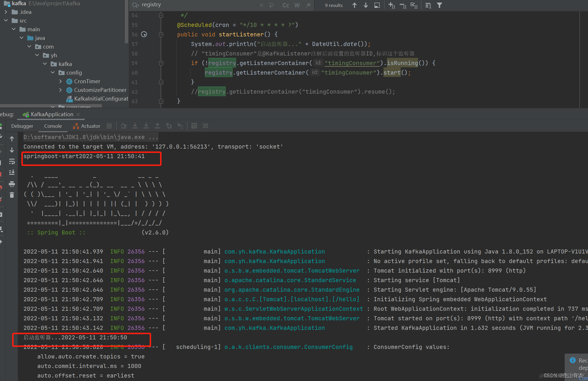Image resolution: width=588 pixels, height=381 pixels.
Task: Jump to next search occurrence arrow
Action: (x=366, y=5)
